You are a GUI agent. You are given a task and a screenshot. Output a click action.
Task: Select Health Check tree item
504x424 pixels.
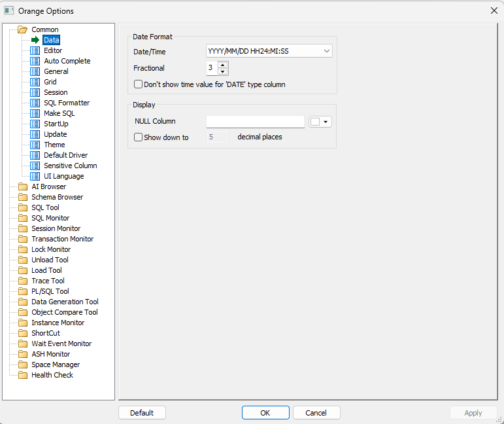coord(52,375)
